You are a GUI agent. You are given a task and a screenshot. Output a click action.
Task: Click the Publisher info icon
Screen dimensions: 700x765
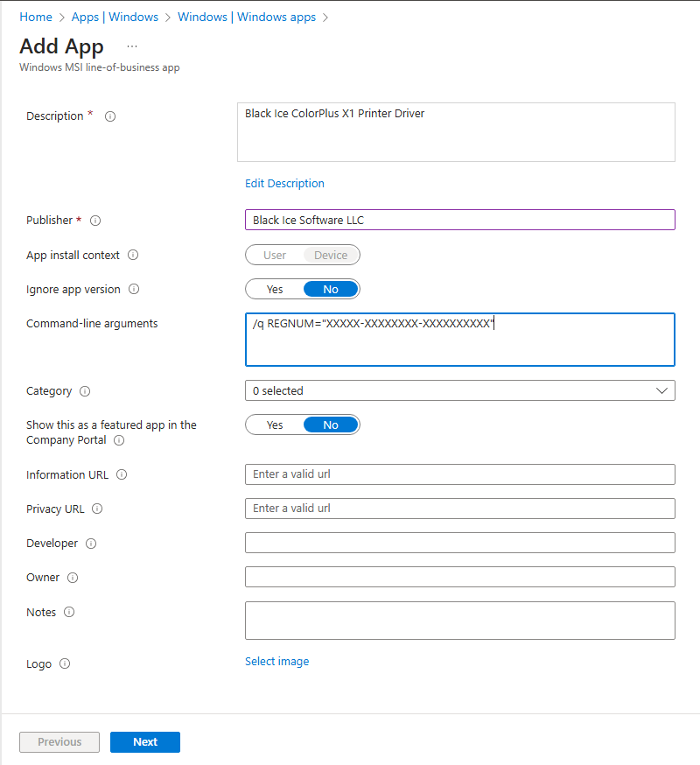95,221
